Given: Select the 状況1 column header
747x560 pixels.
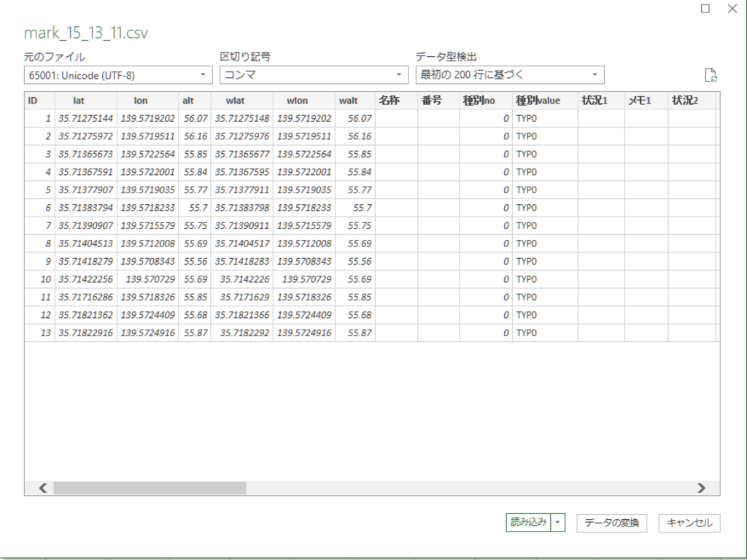Looking at the screenshot, I should point(601,101).
